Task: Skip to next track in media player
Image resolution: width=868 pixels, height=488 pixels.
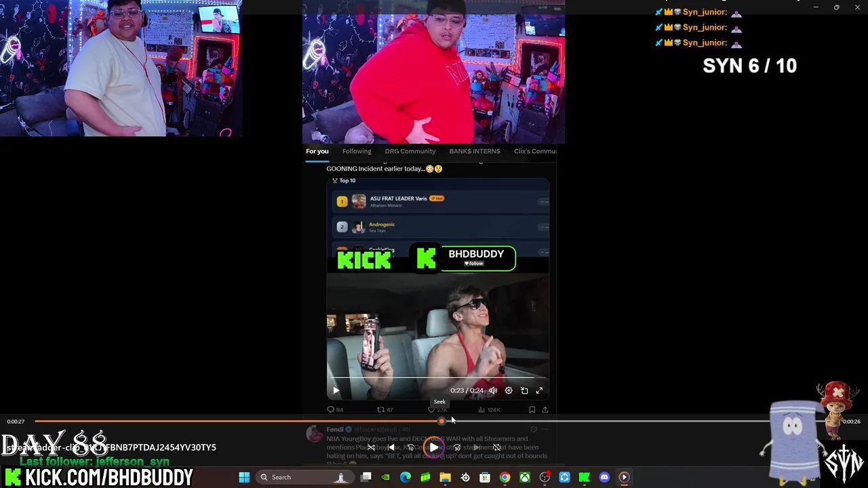Action: click(477, 447)
